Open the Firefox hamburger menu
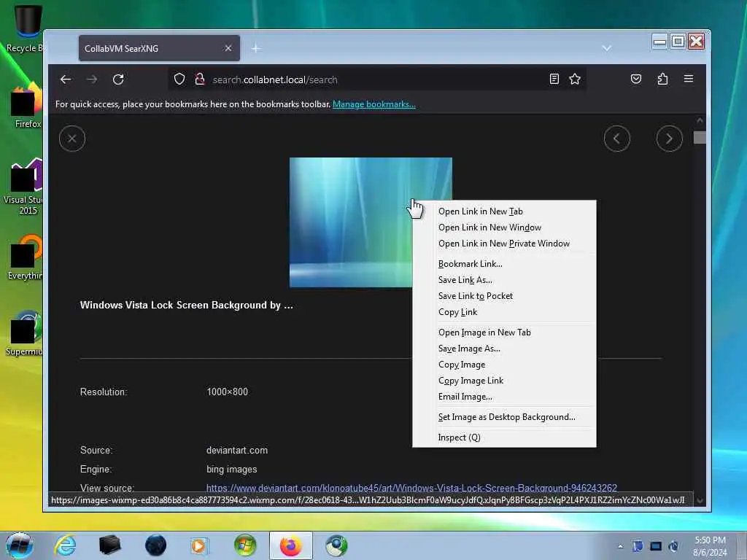 [689, 79]
